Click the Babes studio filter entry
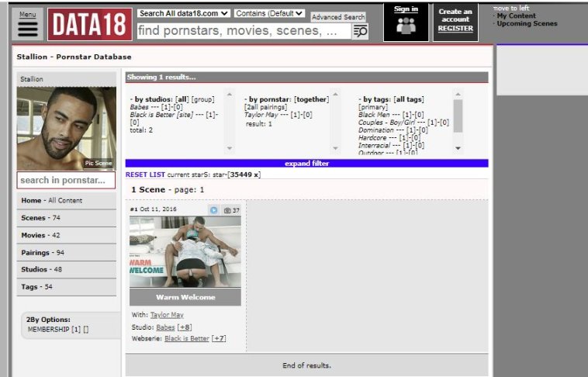The width and height of the screenshot is (588, 377). coord(140,107)
